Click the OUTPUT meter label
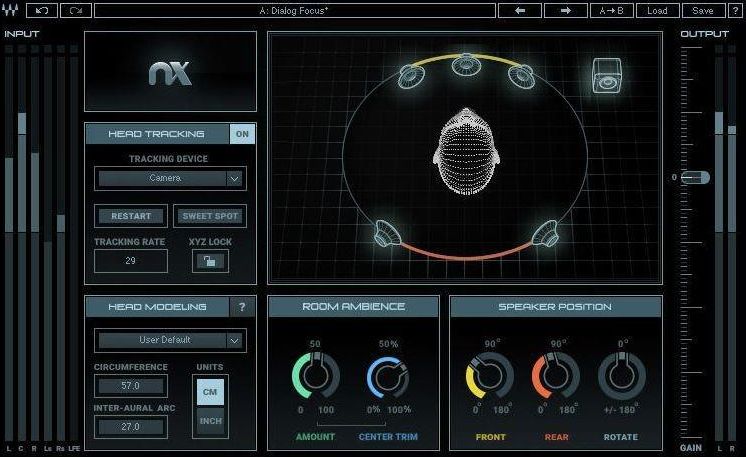This screenshot has height=457, width=746. [x=705, y=34]
